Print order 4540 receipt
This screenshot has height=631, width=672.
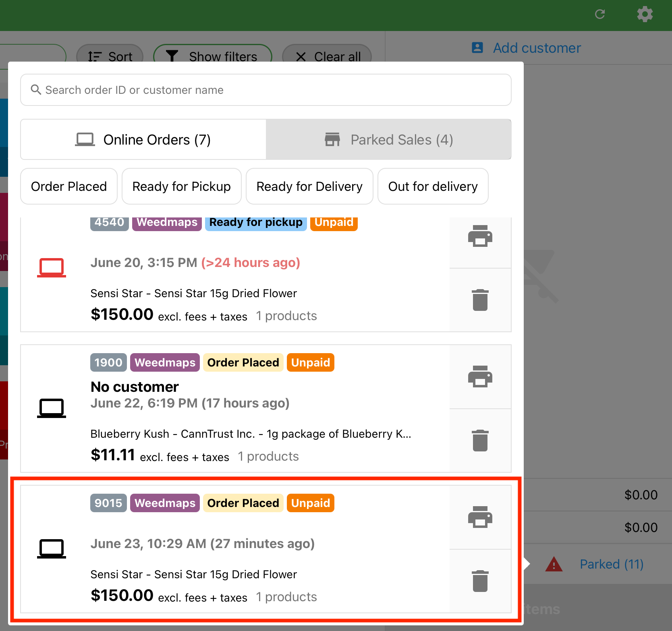point(480,236)
